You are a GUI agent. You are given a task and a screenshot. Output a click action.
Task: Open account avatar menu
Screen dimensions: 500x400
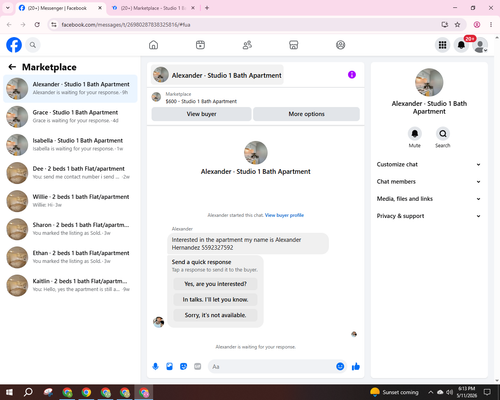coord(480,45)
